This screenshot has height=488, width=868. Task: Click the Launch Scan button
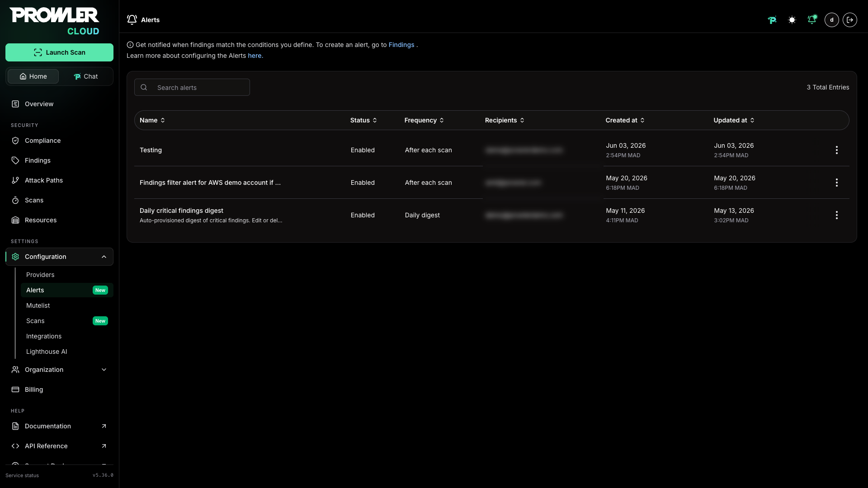(59, 52)
